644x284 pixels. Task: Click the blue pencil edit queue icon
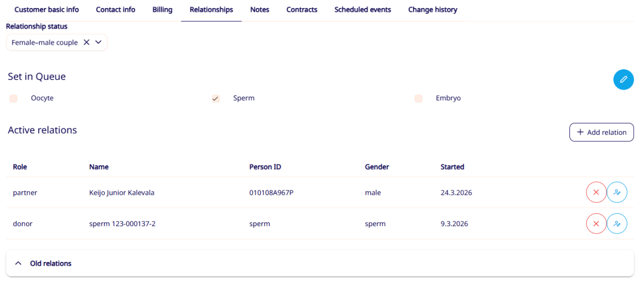click(623, 79)
